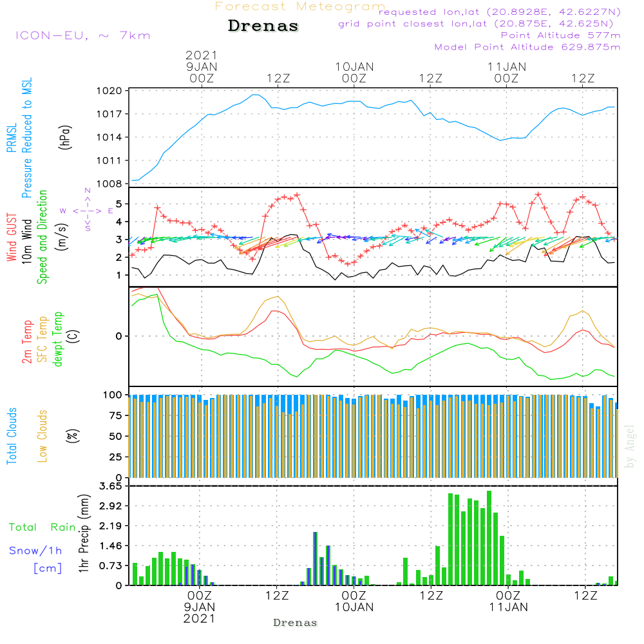Click the '(%)' cloud unit label
The image size is (644, 644).
(x=72, y=436)
